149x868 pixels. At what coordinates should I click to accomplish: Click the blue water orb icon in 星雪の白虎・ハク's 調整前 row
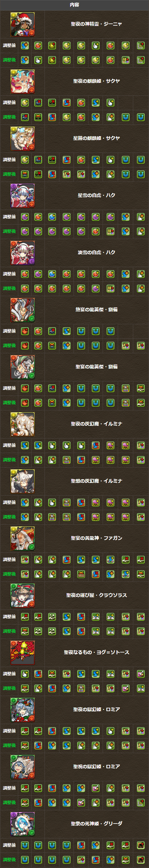point(52,217)
